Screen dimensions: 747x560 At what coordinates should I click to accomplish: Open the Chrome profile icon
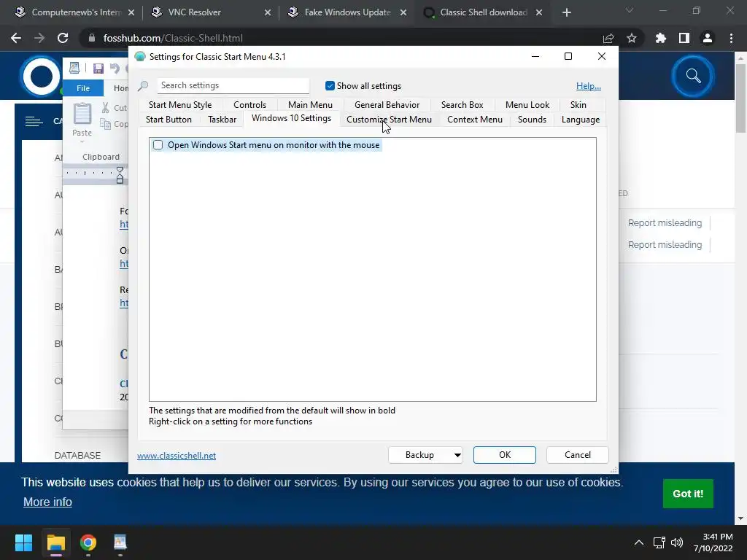[x=708, y=38]
